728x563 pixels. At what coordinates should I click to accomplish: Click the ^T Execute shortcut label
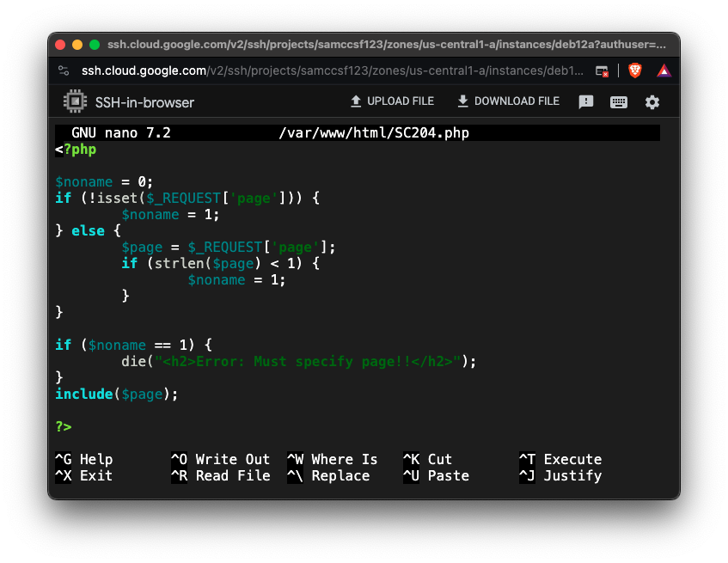click(560, 459)
